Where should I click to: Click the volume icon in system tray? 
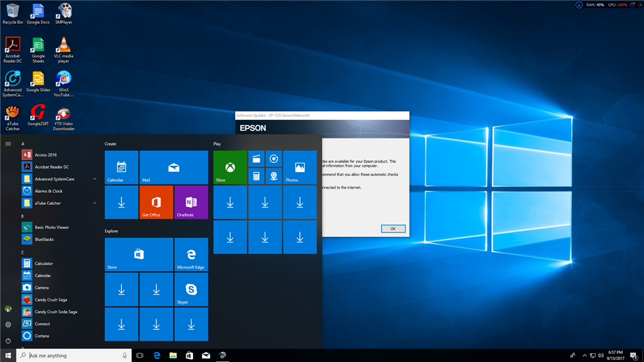tap(601, 356)
